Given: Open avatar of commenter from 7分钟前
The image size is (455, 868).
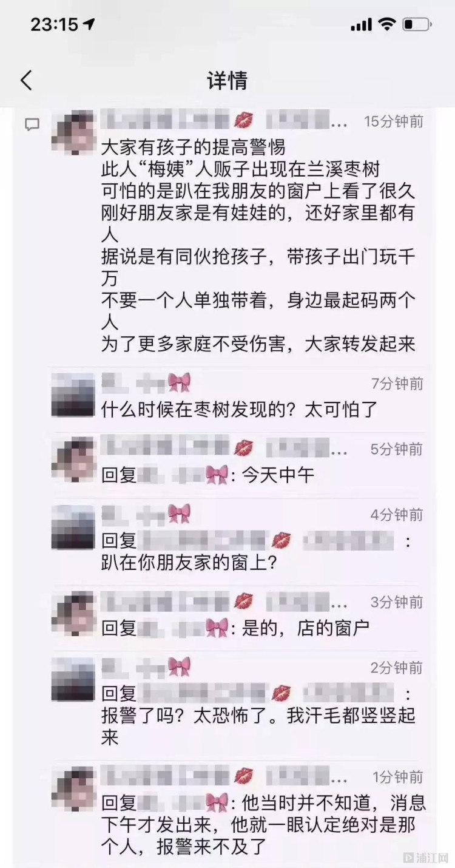Looking at the screenshot, I should tap(73, 395).
